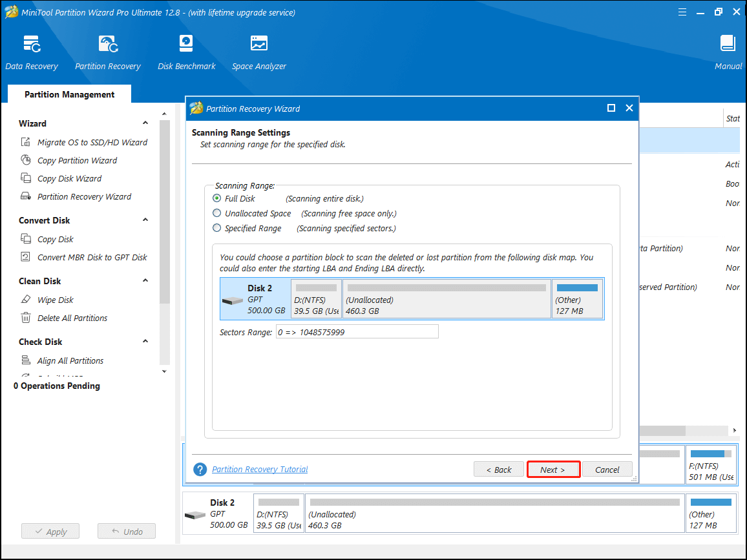
Task: Open Copy Partition Wizard
Action: [77, 160]
